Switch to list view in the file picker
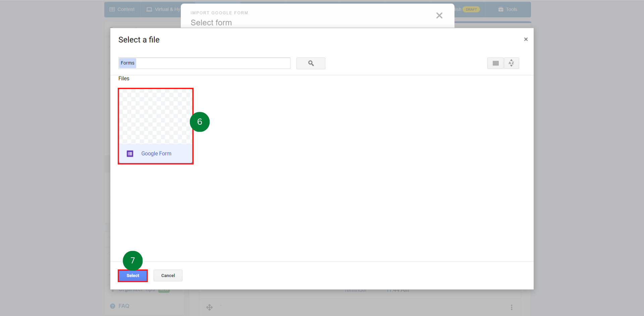This screenshot has width=644, height=316. click(495, 63)
